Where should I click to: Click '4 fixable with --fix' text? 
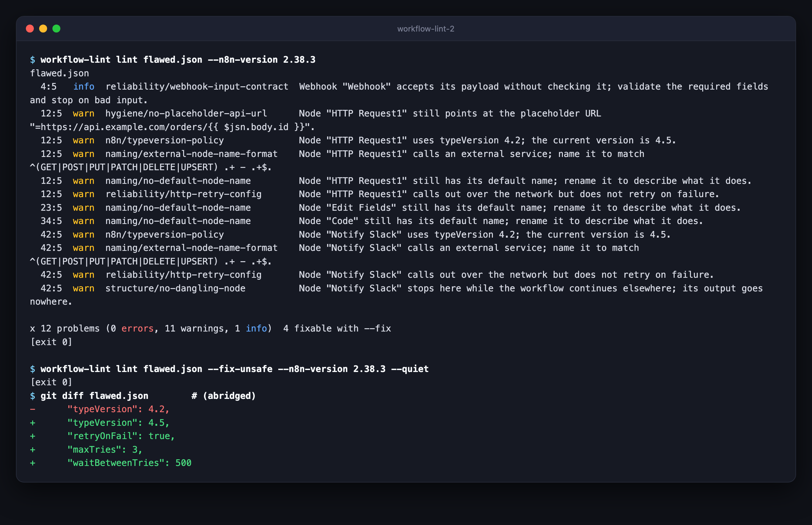(x=337, y=329)
